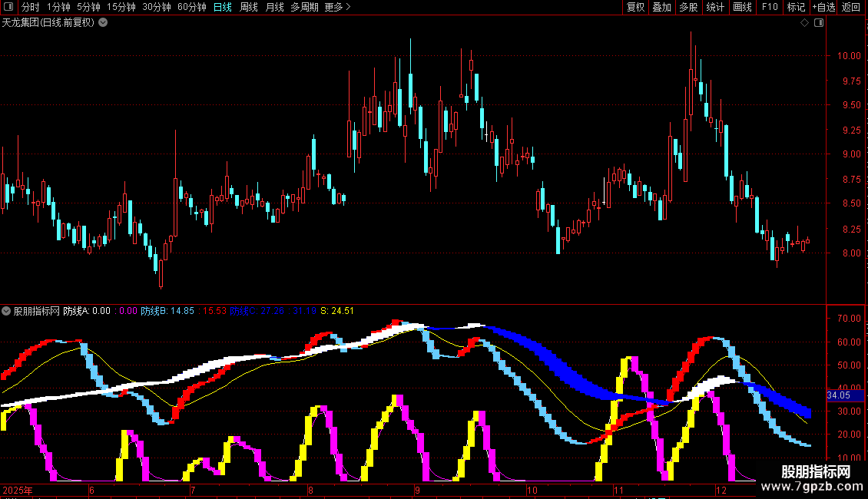Open dropdown beside 天龙集团 chart title

[x=103, y=23]
